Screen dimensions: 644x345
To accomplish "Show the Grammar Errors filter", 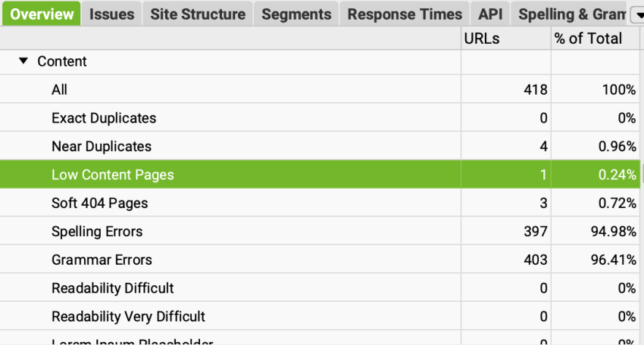I will pos(102,260).
